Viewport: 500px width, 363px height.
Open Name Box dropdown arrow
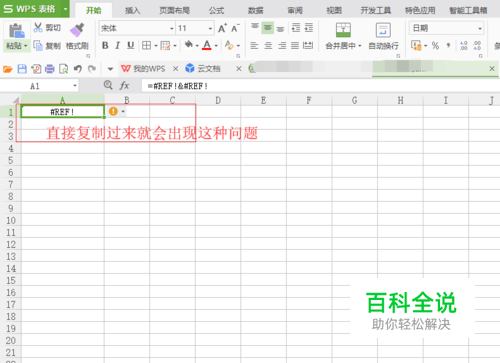point(75,86)
